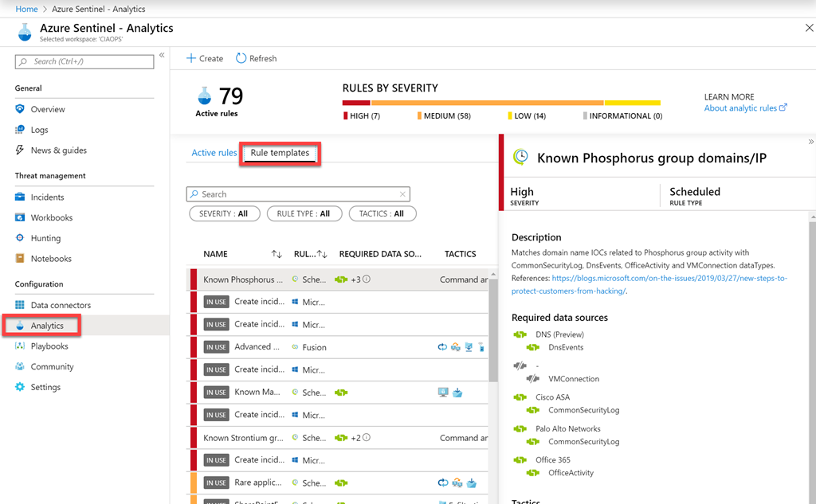Open the Hunting section icon
The height and width of the screenshot is (504, 816).
point(21,238)
